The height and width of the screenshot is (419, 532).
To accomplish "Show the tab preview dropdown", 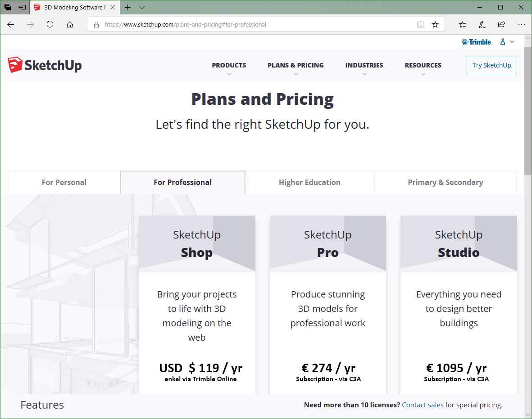I will click(x=142, y=7).
